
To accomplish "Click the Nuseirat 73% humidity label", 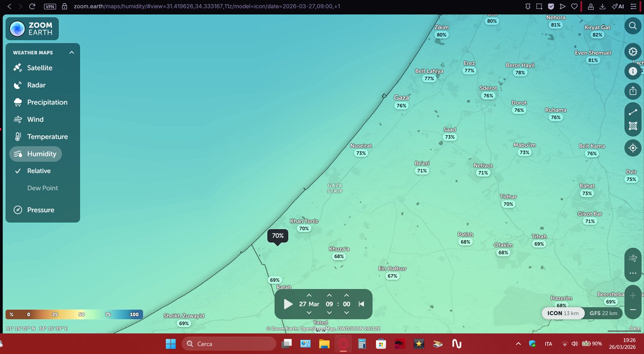I will pos(361,153).
